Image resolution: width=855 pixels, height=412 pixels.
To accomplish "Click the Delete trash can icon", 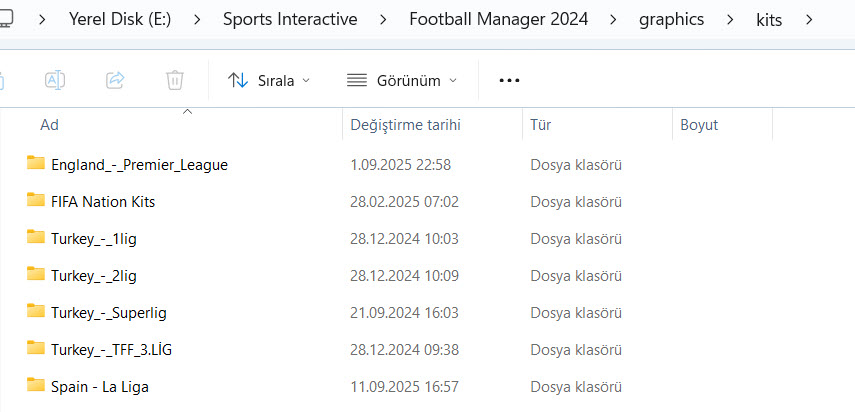I will (x=175, y=80).
